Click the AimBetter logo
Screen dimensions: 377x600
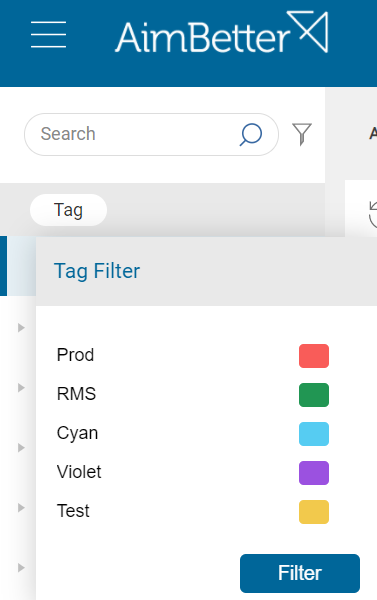tap(222, 32)
